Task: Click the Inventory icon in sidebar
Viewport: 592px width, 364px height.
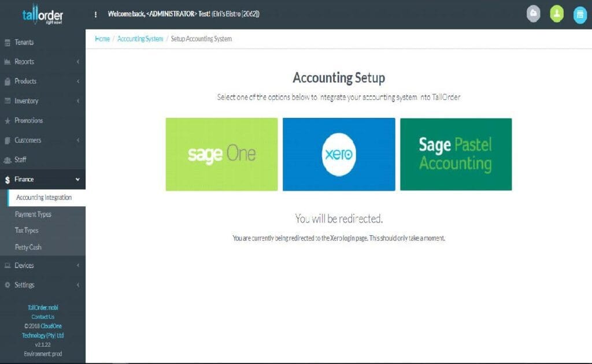Action: 7,101
